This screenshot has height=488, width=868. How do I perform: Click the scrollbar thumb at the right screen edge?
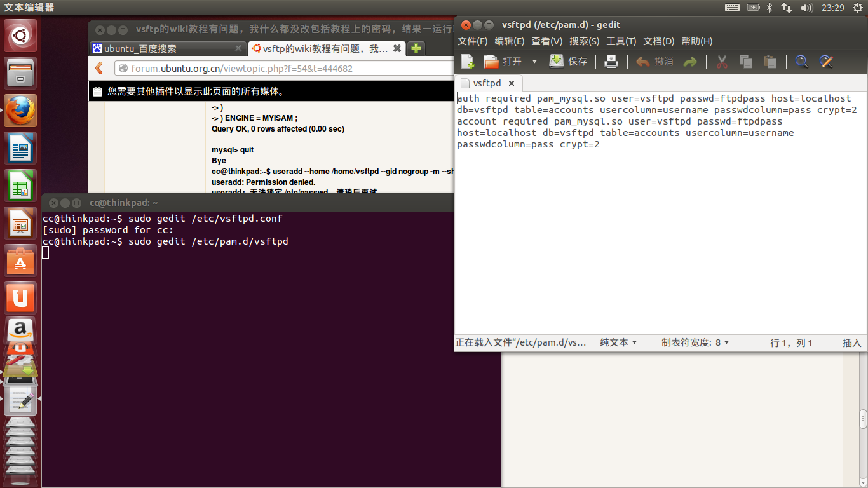pyautogui.click(x=863, y=419)
